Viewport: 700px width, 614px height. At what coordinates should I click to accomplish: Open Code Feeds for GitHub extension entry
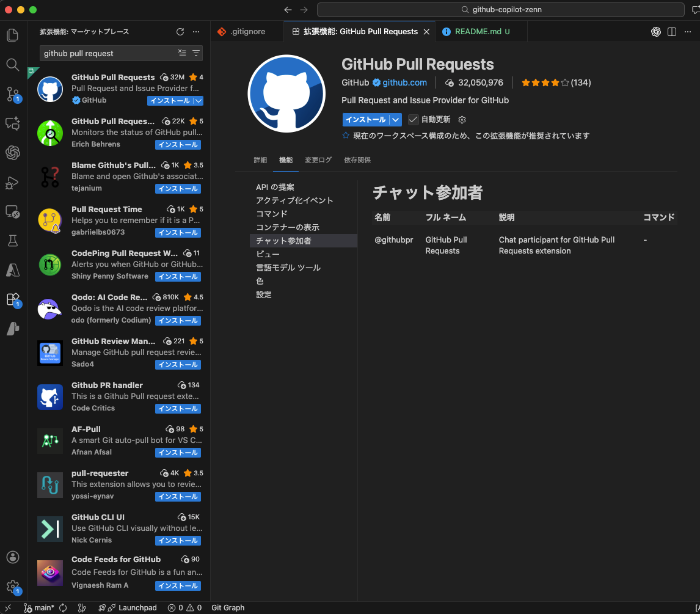pyautogui.click(x=118, y=572)
